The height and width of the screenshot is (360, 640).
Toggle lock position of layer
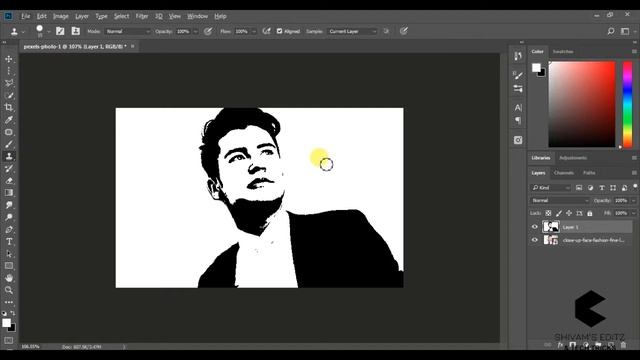pos(569,213)
